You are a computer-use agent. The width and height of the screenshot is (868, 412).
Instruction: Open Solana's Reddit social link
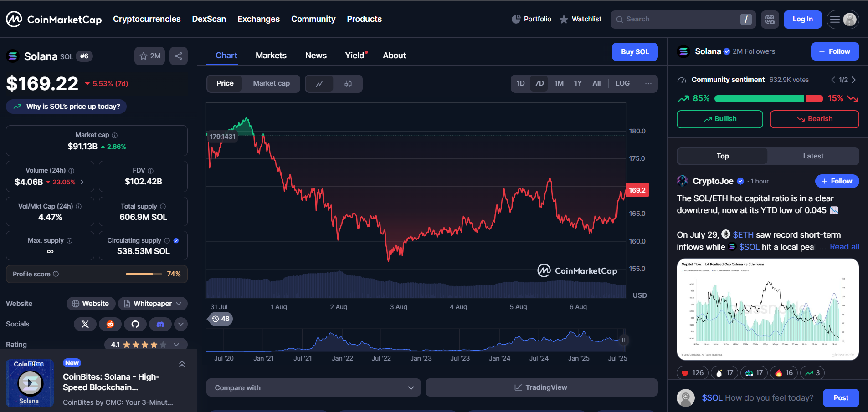[x=110, y=324]
